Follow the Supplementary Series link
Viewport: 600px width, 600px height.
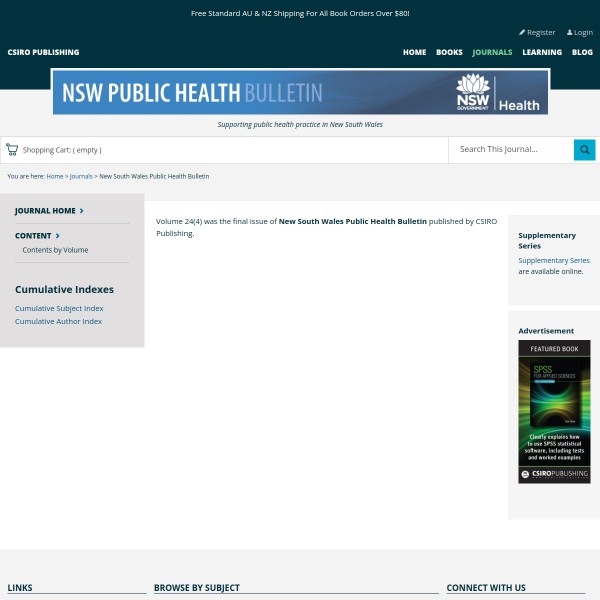click(553, 260)
